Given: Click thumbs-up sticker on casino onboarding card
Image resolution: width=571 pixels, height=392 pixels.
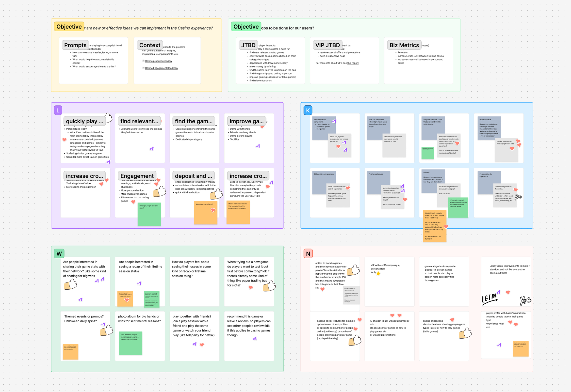Looking at the screenshot, I should coord(465,333).
